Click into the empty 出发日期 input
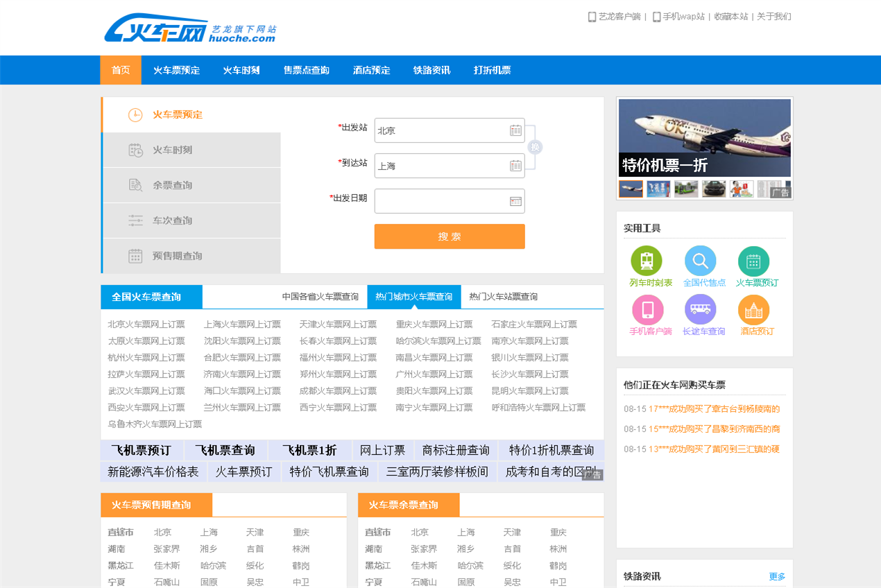This screenshot has height=588, width=881. pos(450,201)
